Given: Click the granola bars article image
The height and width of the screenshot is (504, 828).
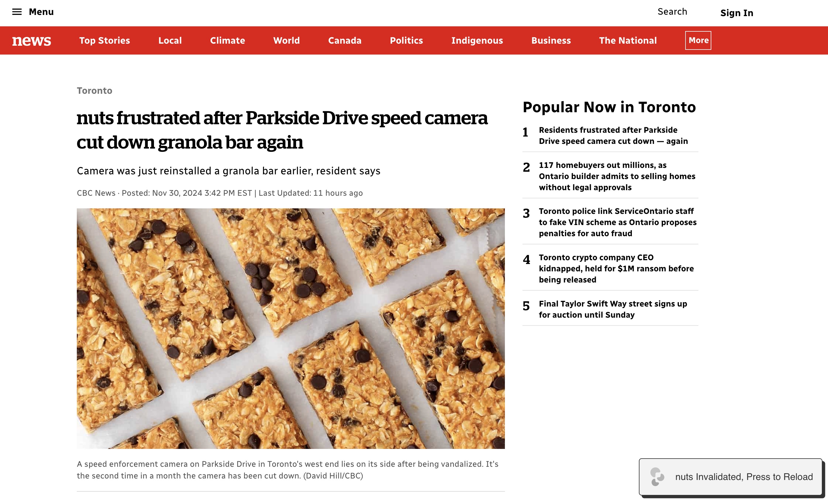Looking at the screenshot, I should click(291, 328).
